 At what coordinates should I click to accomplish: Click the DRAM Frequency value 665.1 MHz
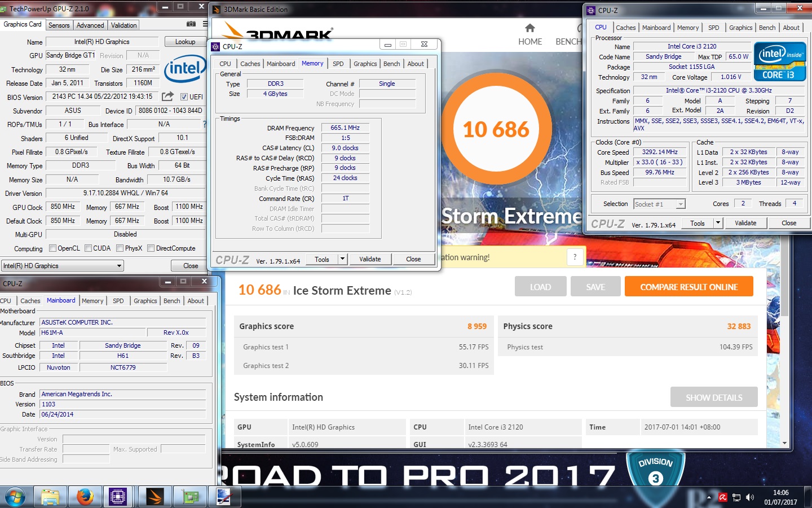[x=345, y=128]
